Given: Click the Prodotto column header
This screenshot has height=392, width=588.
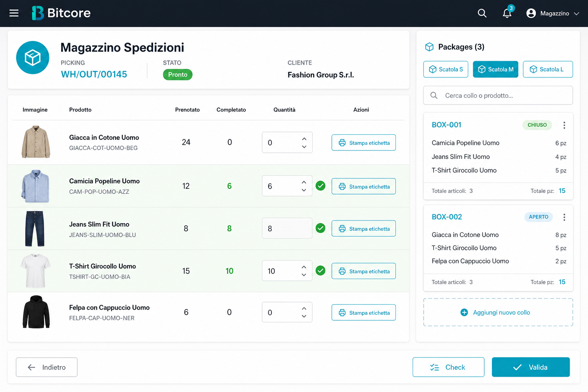Looking at the screenshot, I should (x=80, y=110).
